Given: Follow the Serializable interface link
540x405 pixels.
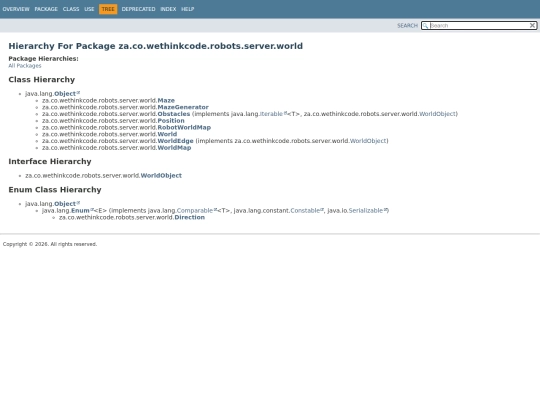Looking at the screenshot, I should [366, 210].
